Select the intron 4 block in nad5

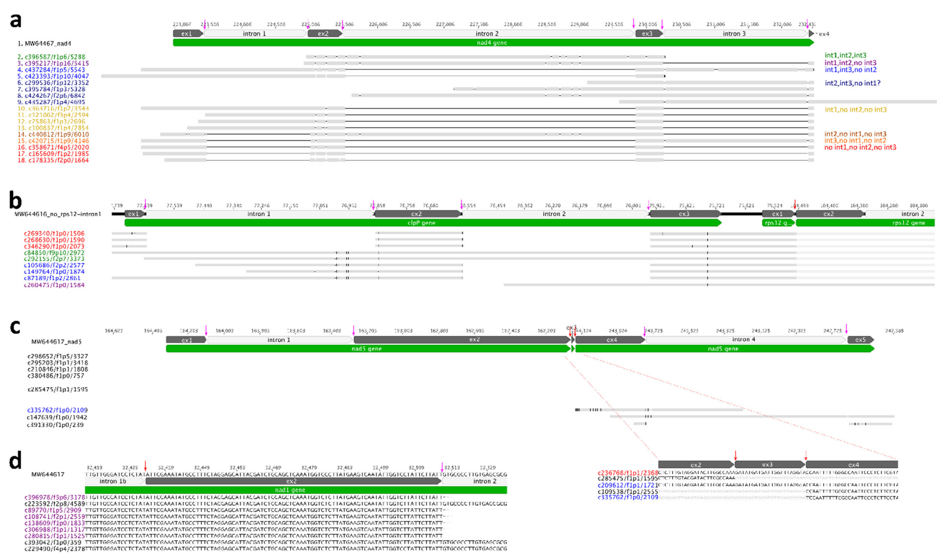(x=744, y=340)
